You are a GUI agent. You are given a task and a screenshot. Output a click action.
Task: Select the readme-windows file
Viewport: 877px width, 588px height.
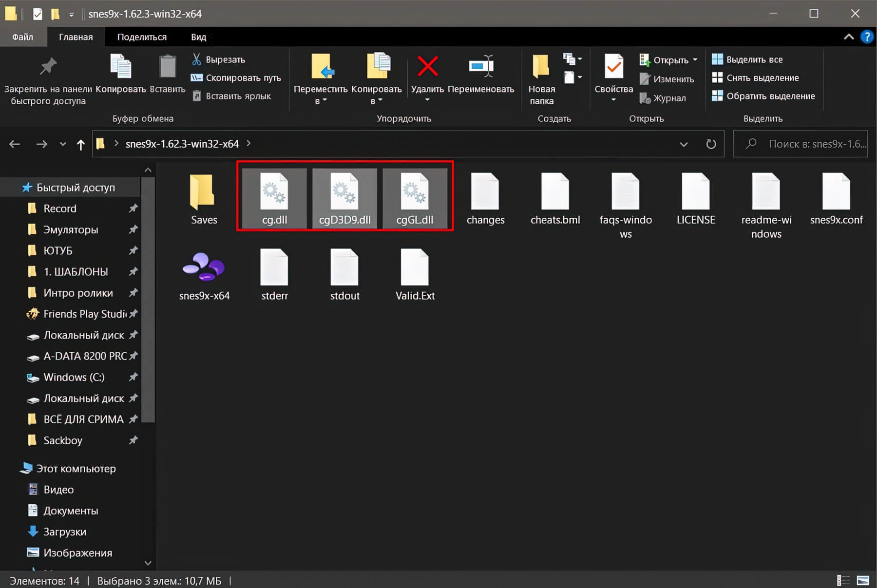(x=766, y=206)
